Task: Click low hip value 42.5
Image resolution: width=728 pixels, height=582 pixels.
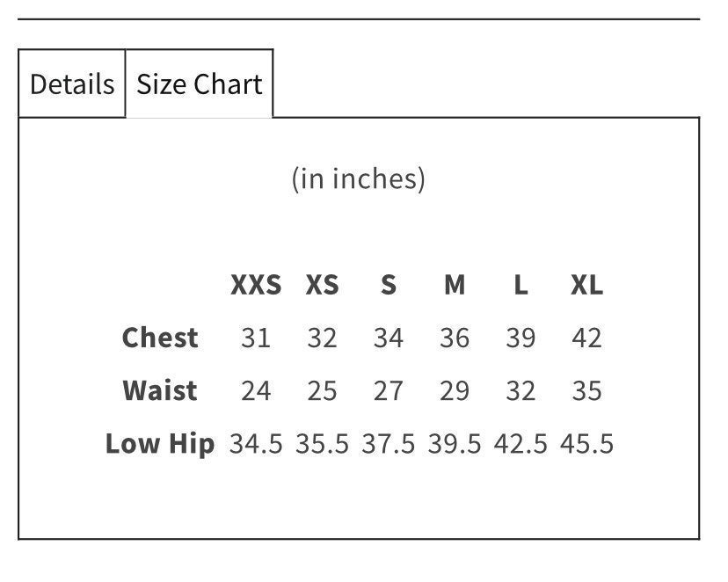Action: pyautogui.click(x=521, y=444)
